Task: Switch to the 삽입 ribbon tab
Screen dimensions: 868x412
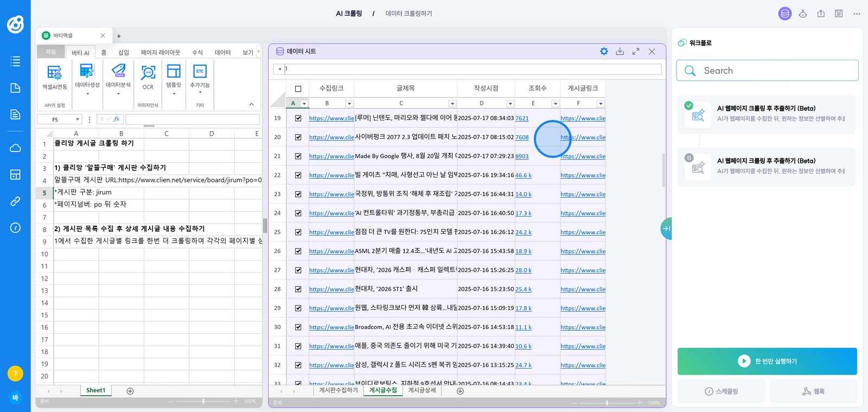Action: point(124,52)
